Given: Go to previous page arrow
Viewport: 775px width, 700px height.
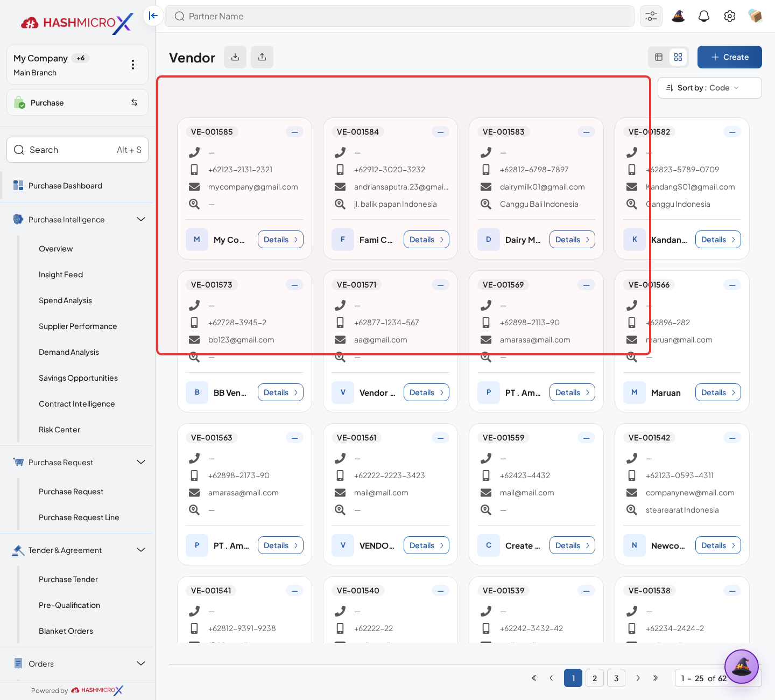Looking at the screenshot, I should click(x=551, y=678).
